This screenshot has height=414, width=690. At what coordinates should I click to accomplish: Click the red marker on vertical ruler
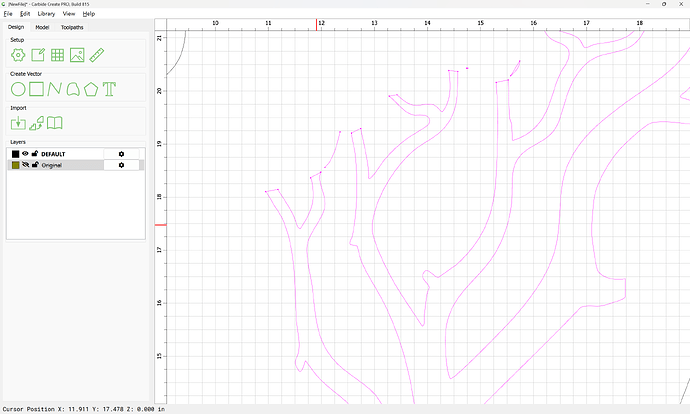[161, 225]
